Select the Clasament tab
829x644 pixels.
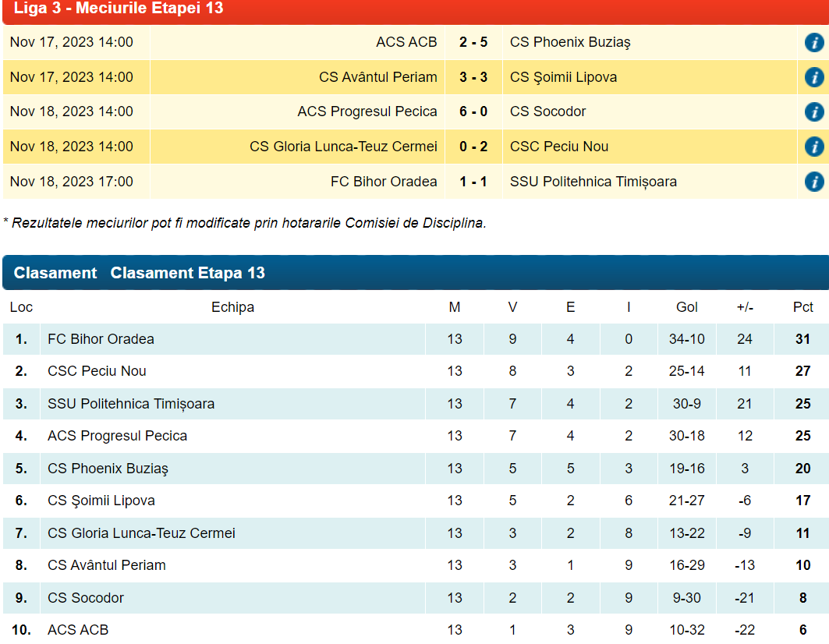(55, 273)
